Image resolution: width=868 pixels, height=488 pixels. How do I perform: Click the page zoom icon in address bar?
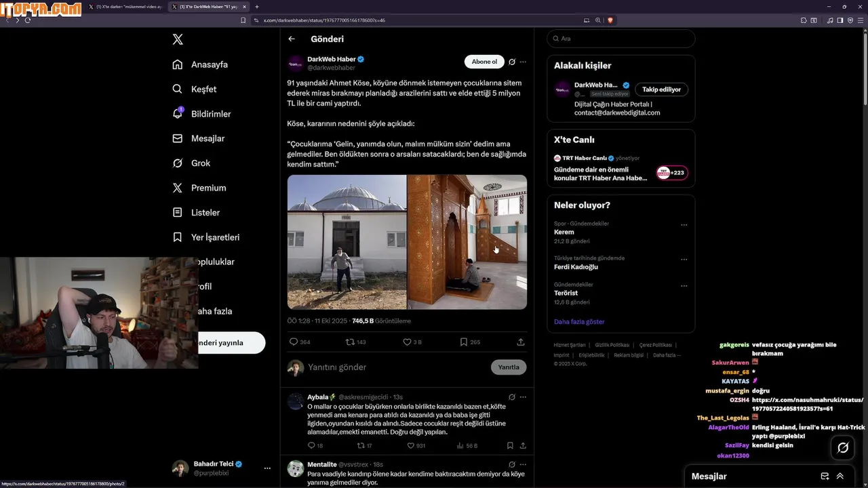pos(598,20)
